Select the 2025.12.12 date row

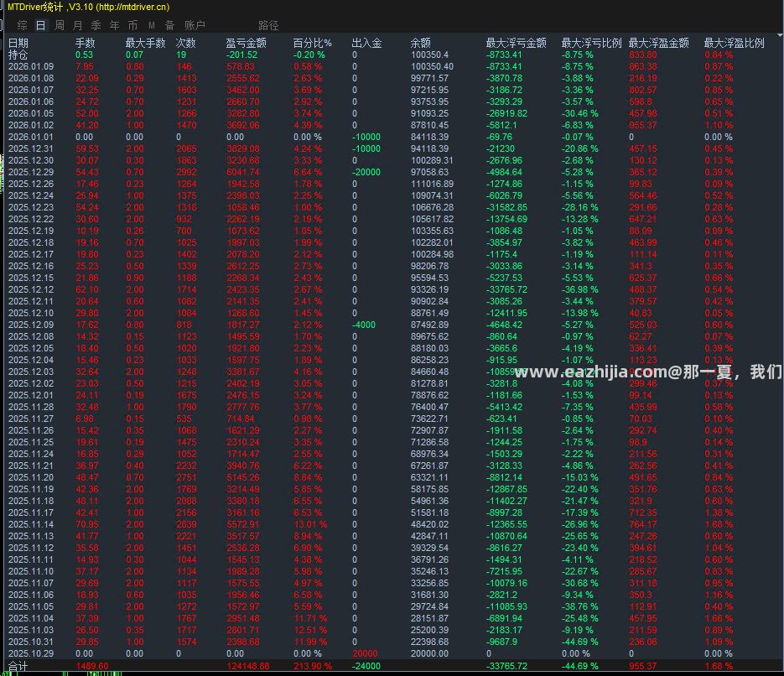pyautogui.click(x=31, y=289)
